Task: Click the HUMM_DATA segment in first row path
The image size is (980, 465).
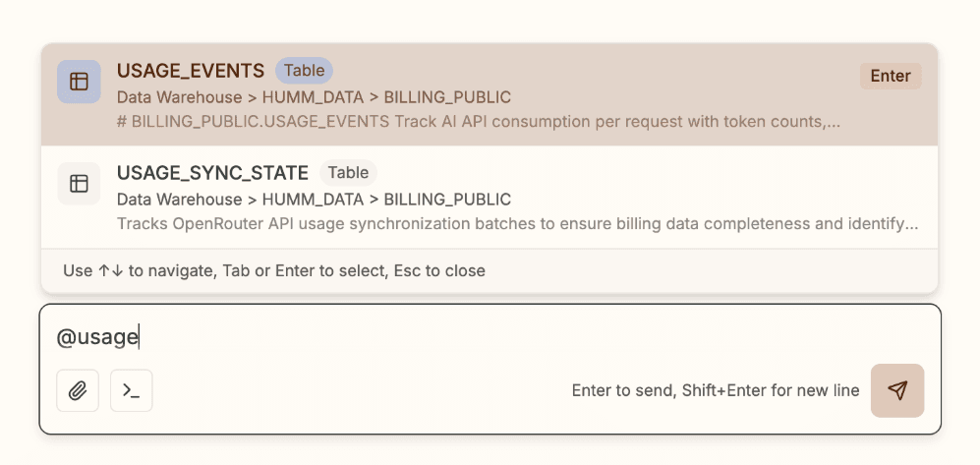Action: click(x=313, y=97)
